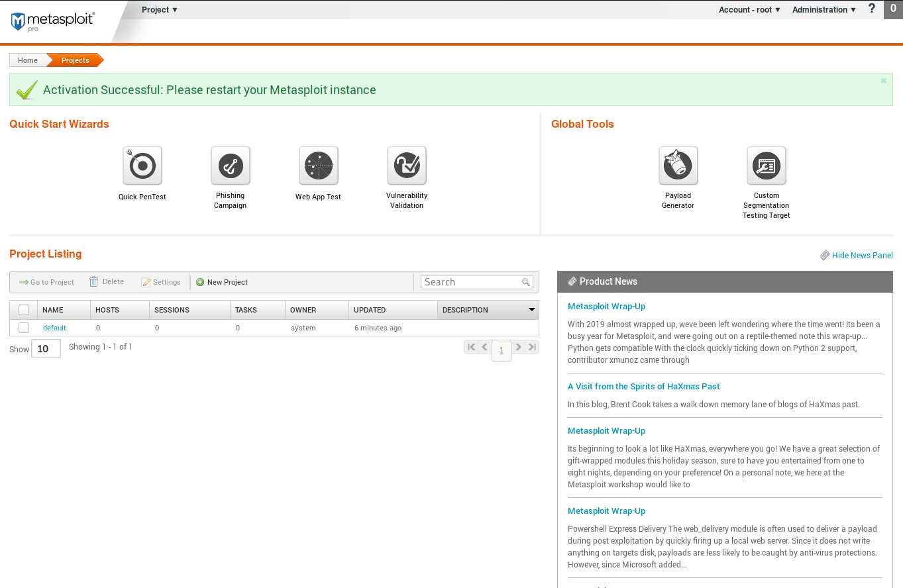Image resolution: width=903 pixels, height=588 pixels.
Task: Sort by the Description column arrow
Action: [x=531, y=310]
